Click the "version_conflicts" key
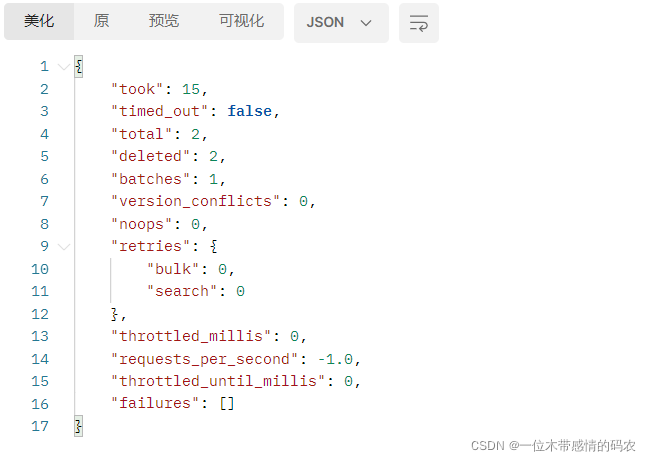Viewport: 651px width, 461px height. [x=195, y=201]
